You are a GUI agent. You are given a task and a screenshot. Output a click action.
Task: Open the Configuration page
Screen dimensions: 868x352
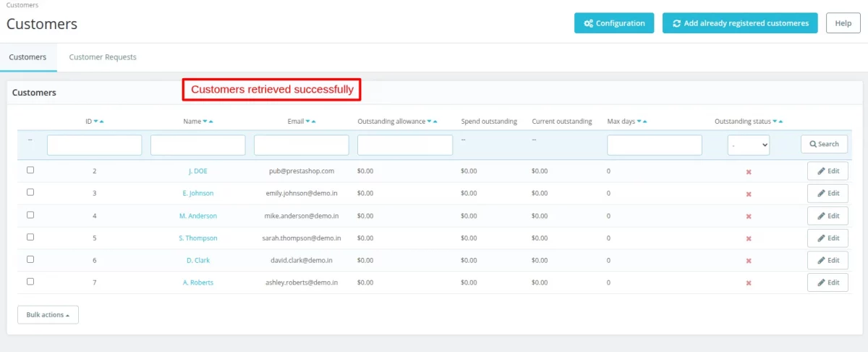[614, 23]
